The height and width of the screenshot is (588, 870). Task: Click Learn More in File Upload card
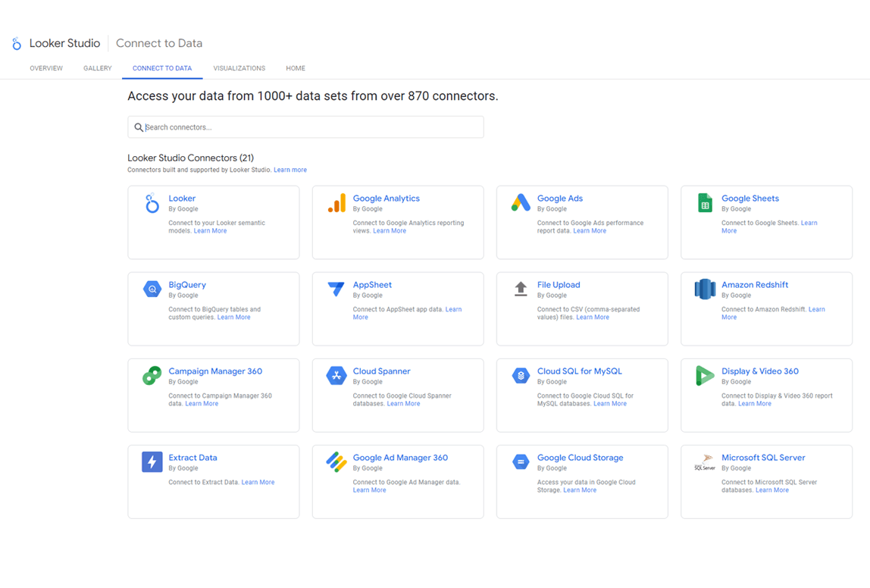pos(593,317)
